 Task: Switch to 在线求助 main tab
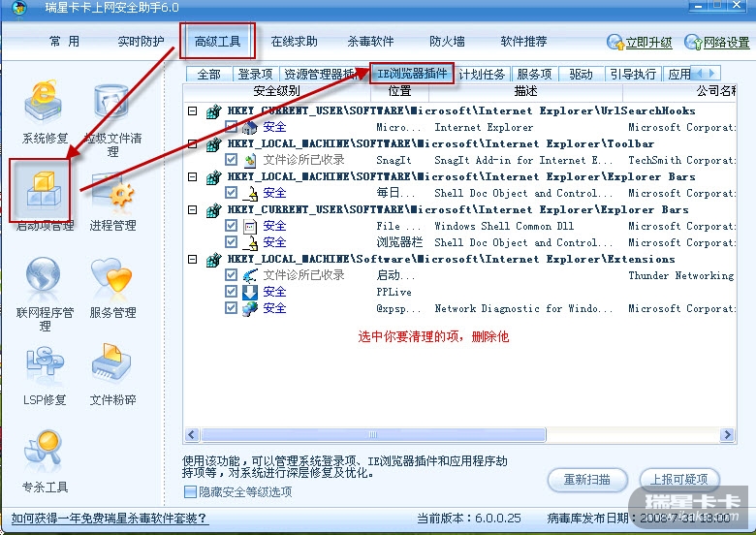pos(294,42)
